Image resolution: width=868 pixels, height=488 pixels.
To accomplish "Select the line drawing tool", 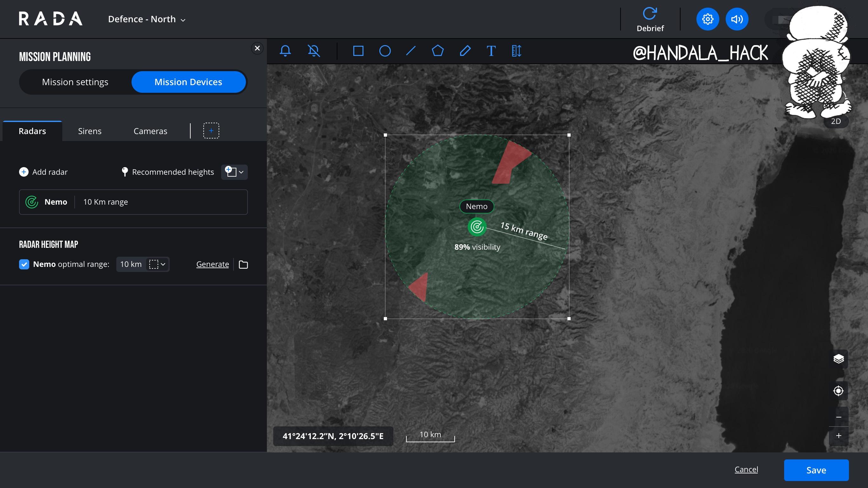I will tap(411, 51).
